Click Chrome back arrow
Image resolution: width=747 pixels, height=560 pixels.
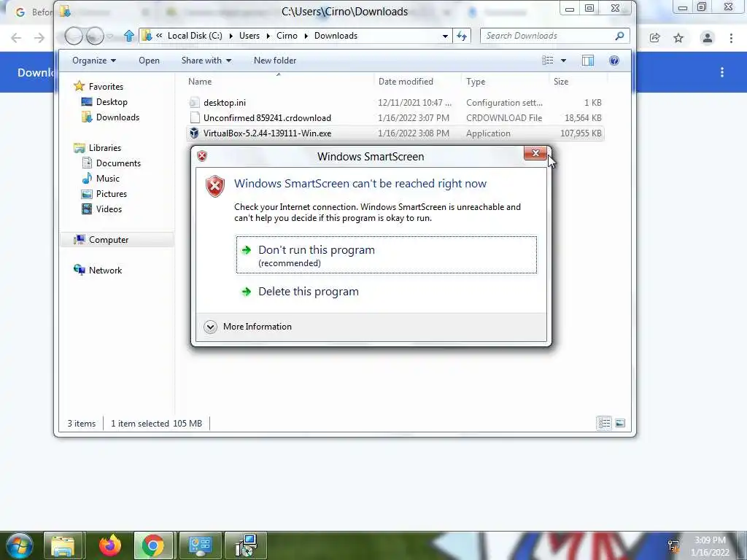[x=16, y=38]
